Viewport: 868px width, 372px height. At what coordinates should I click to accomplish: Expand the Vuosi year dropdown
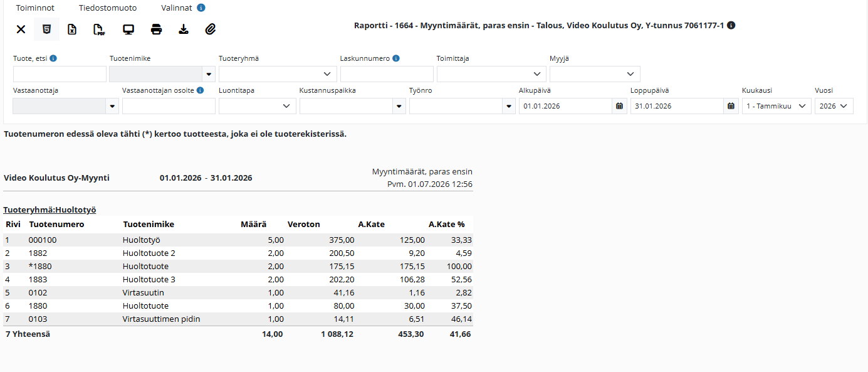[x=834, y=106]
